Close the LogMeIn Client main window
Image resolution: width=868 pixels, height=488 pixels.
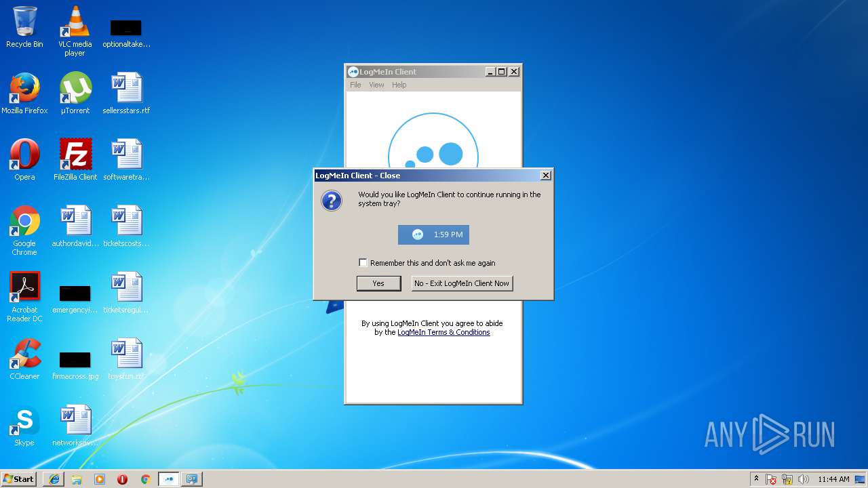pos(514,72)
